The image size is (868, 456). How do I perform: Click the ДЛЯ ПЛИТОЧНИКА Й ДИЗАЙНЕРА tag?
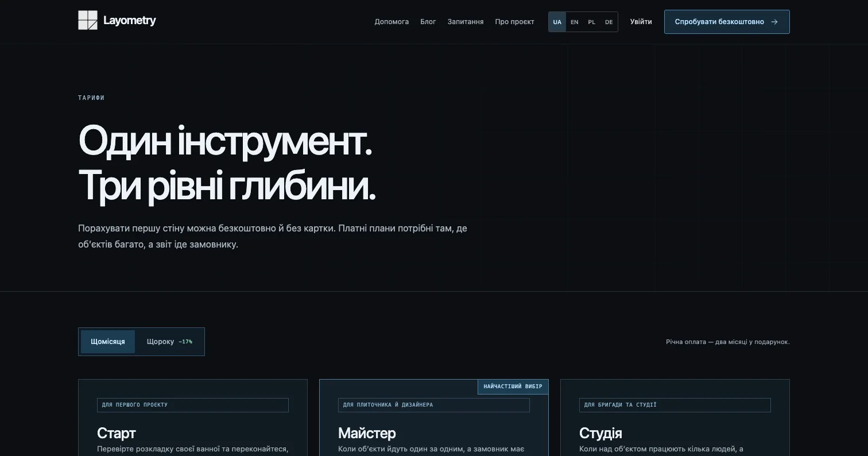point(434,405)
